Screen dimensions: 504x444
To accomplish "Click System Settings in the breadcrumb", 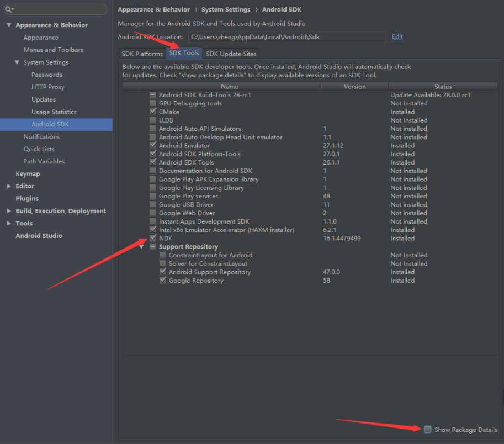I will coord(226,9).
